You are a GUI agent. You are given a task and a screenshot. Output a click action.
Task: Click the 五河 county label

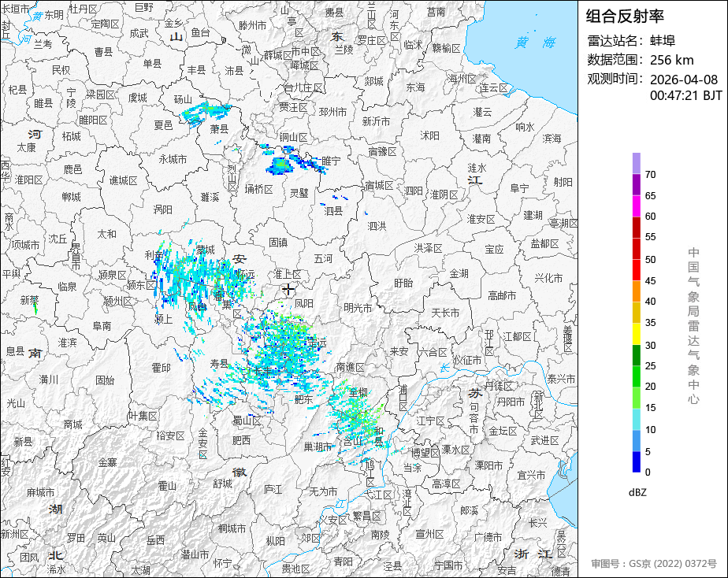pos(323,258)
